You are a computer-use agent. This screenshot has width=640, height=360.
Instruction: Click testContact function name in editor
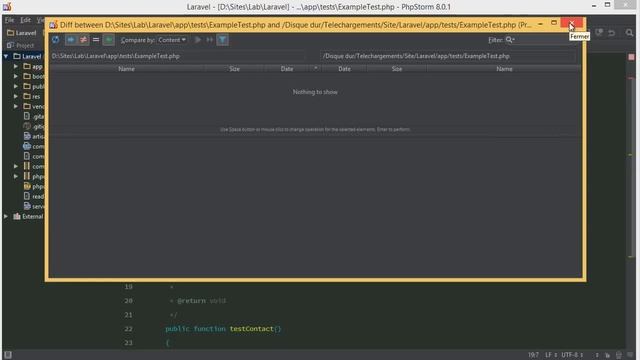[x=251, y=329]
